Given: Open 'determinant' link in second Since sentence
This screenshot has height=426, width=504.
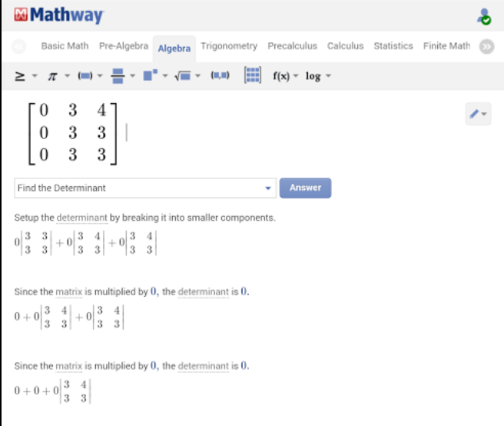Looking at the screenshot, I should [203, 366].
